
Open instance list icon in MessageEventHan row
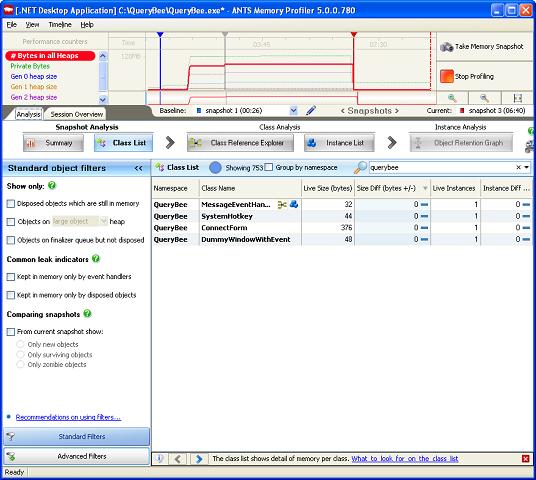(x=294, y=204)
